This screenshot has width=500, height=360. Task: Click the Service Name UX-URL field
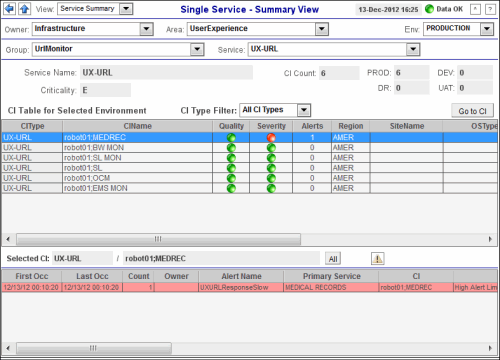pos(166,73)
